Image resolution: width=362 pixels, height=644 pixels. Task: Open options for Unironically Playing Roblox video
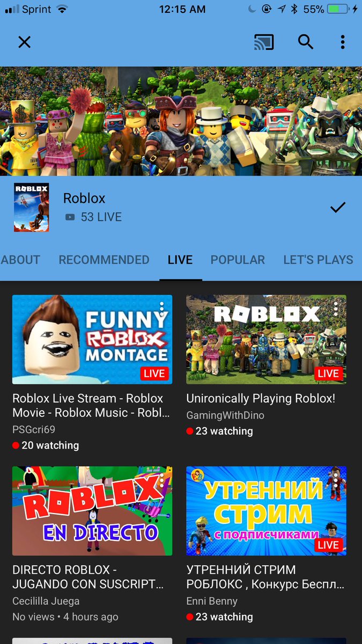pos(336,309)
